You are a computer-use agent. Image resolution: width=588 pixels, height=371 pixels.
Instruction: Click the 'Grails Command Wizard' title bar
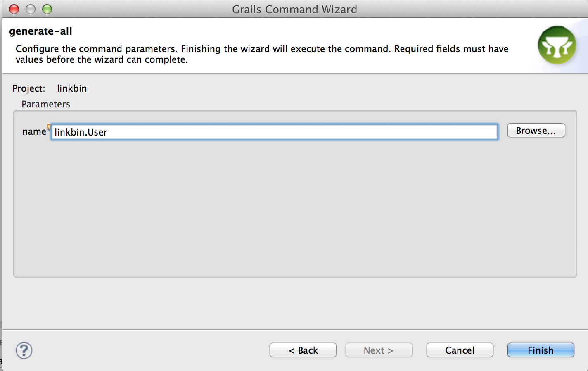click(x=294, y=9)
